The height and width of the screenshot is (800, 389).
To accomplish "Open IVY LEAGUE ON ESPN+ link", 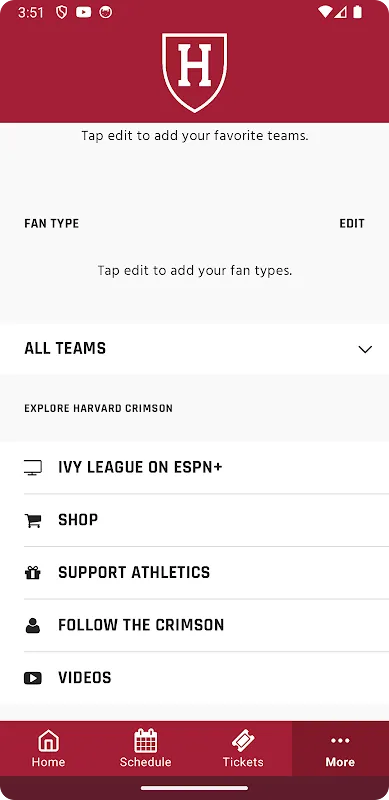I will (140, 467).
